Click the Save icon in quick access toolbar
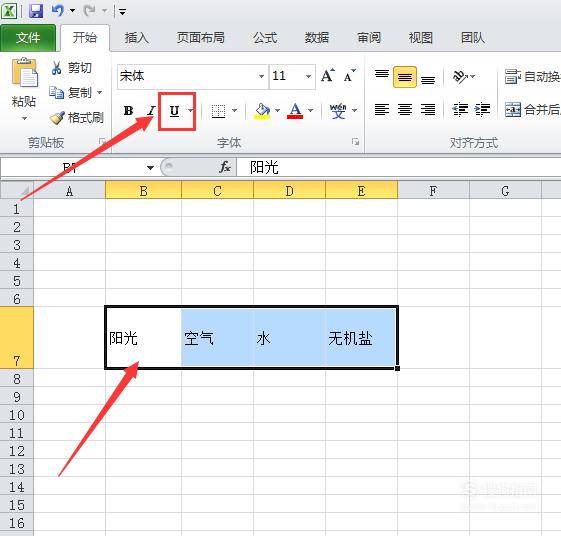The width and height of the screenshot is (561, 536). click(x=36, y=10)
